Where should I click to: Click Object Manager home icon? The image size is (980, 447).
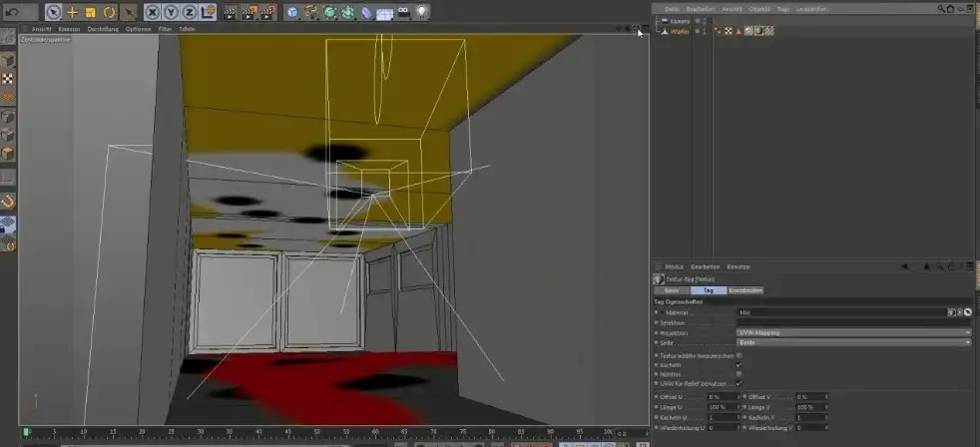[951, 9]
